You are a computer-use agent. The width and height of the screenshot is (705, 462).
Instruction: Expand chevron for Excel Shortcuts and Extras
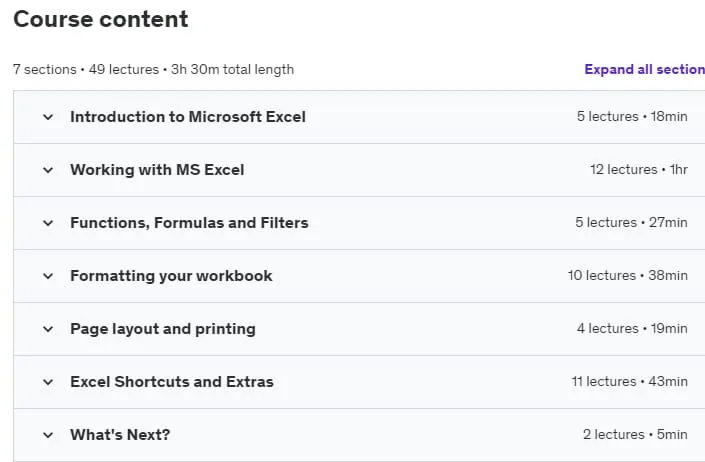[48, 382]
